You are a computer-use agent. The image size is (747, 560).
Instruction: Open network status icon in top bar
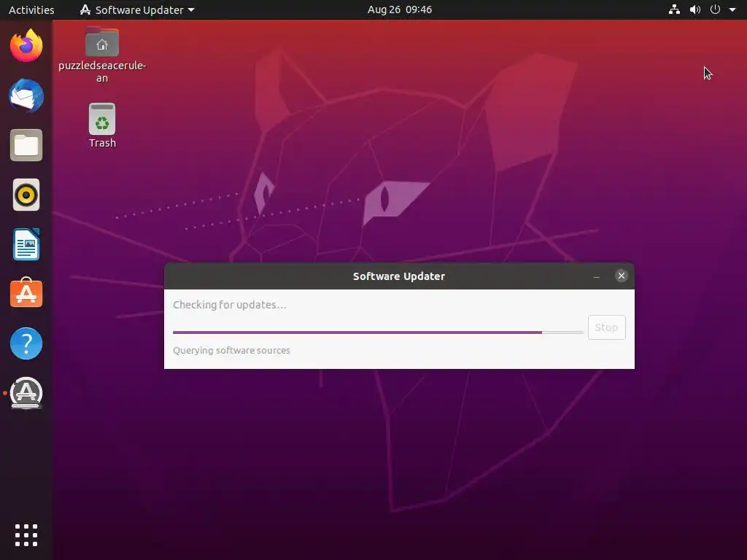pyautogui.click(x=674, y=9)
